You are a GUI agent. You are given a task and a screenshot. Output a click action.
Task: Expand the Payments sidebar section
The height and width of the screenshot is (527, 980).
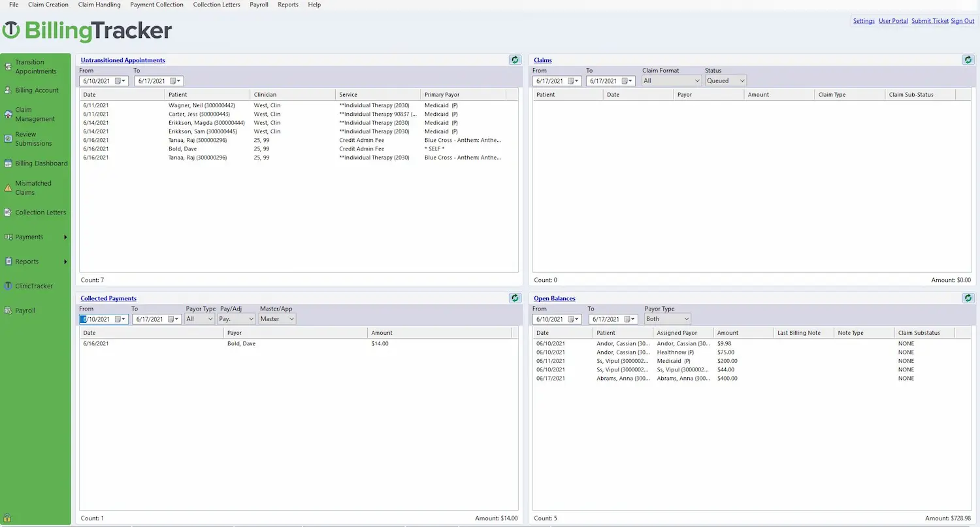coord(36,237)
